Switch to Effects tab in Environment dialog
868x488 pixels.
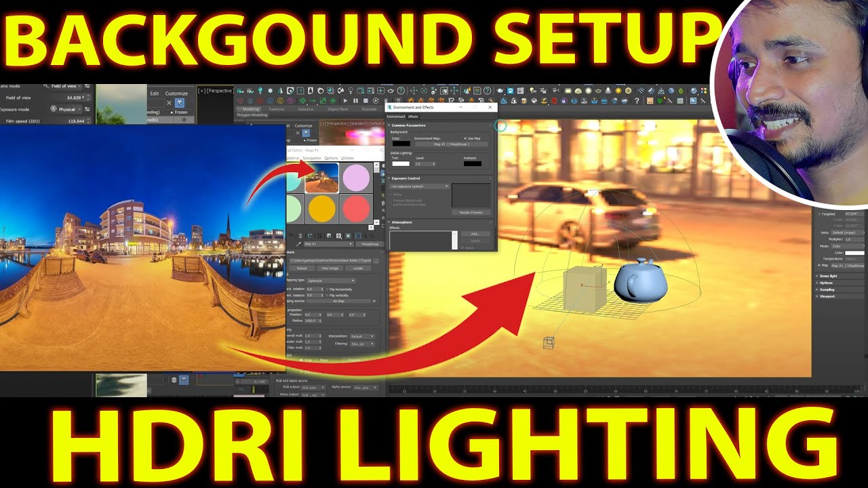coord(413,117)
